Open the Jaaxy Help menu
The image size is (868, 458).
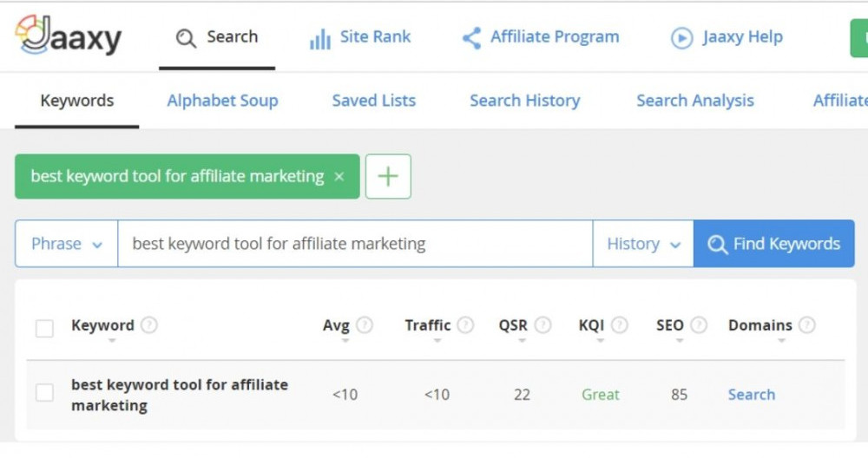pos(727,37)
